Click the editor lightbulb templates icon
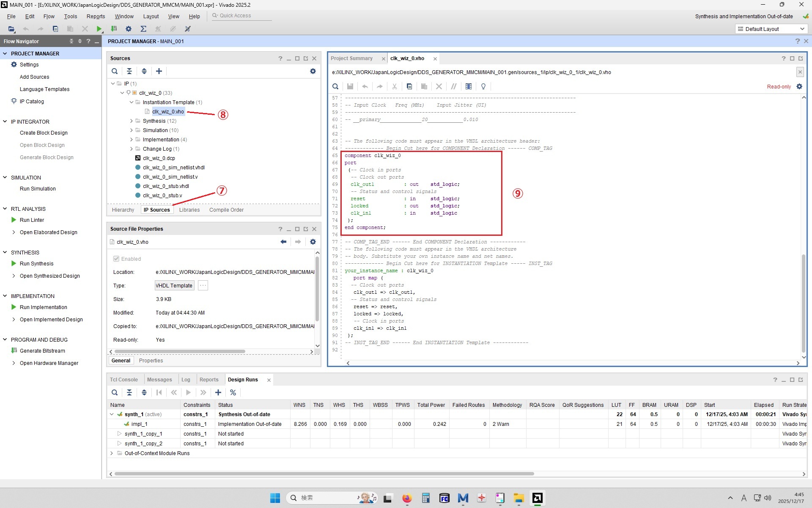 483,86
